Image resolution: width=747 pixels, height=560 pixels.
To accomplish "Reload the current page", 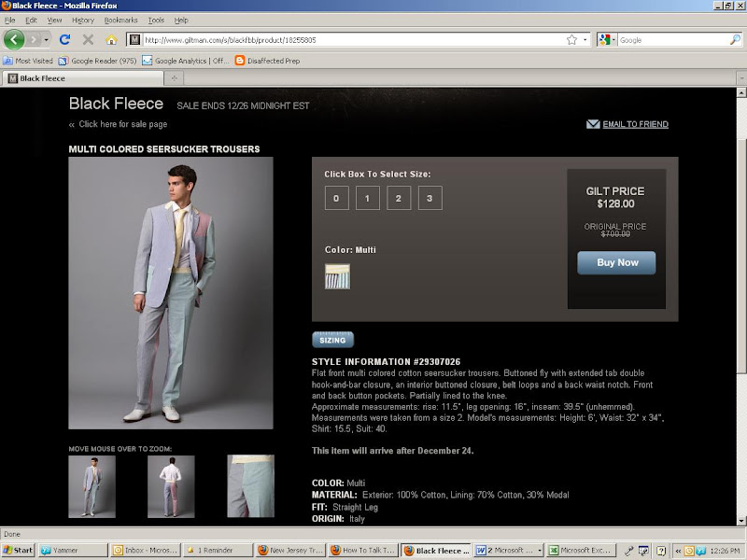I will point(65,39).
